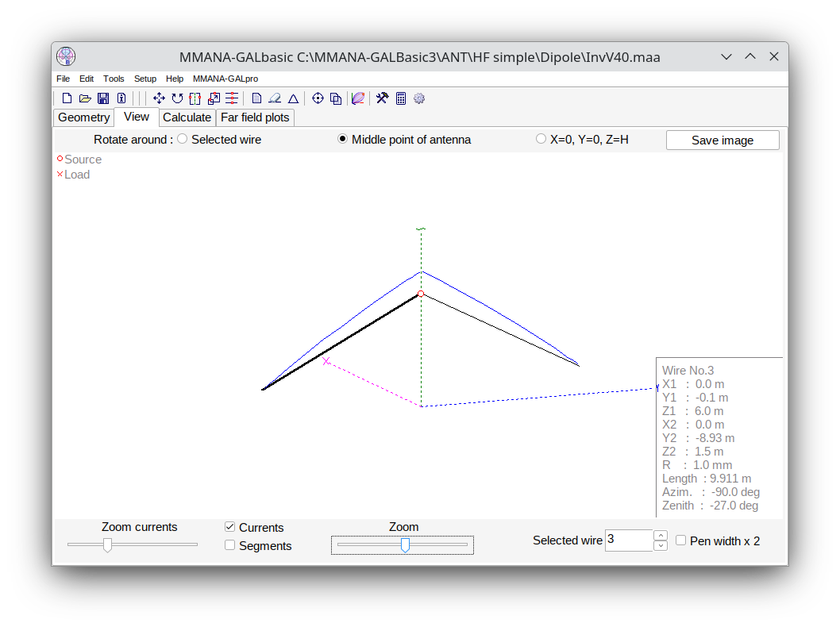Click the Y2 : -8.93 m value
Viewport: 840px width, 627px height.
pyautogui.click(x=698, y=438)
